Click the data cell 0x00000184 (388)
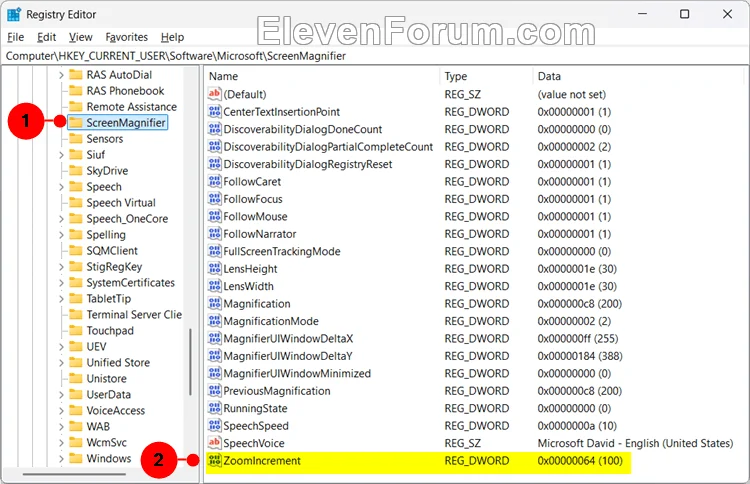Screen dimensions: 750x484 coord(580,356)
